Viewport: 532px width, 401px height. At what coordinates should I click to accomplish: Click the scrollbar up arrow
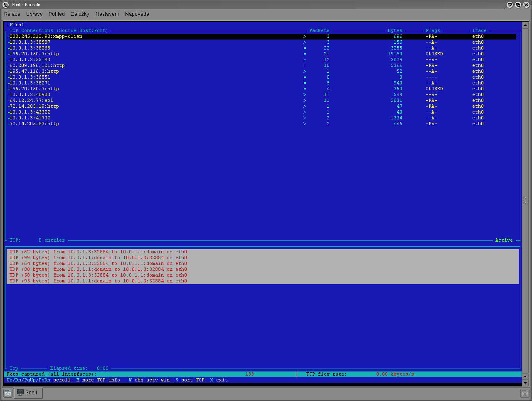(x=525, y=25)
